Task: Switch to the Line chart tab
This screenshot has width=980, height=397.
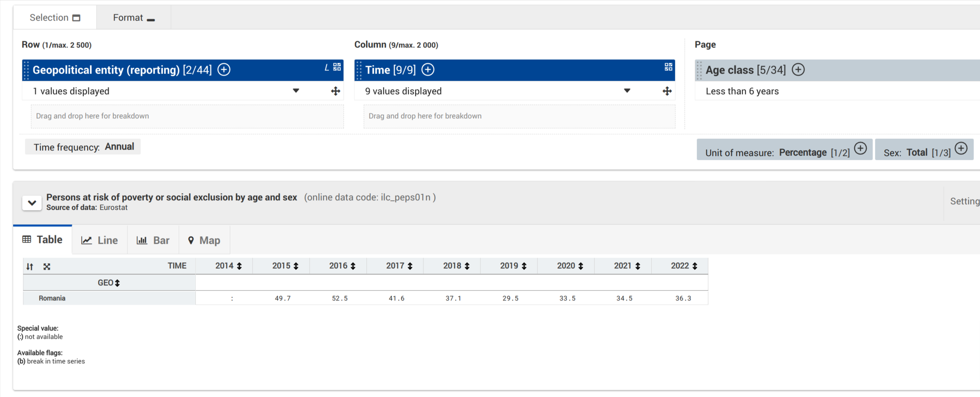Action: pos(100,240)
